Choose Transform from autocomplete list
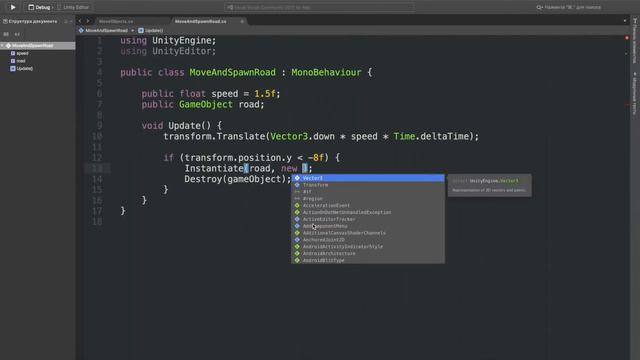 tap(368, 185)
